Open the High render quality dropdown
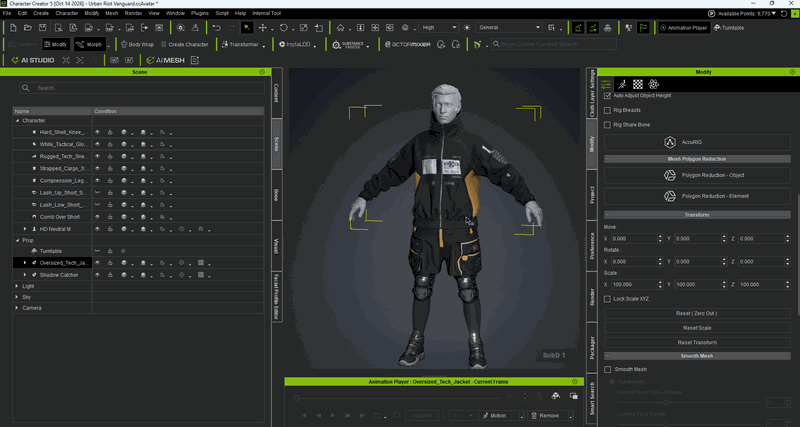This screenshot has height=427, width=800. coord(438,28)
